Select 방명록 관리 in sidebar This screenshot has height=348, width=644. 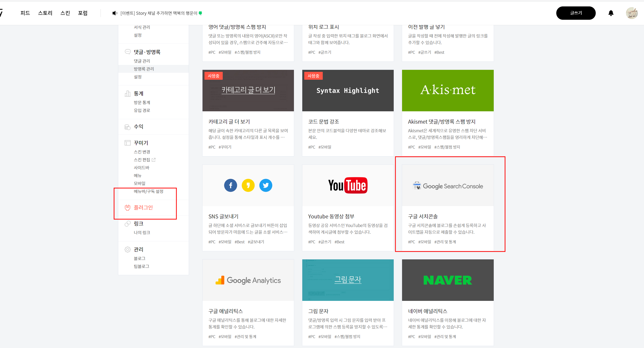pyautogui.click(x=144, y=69)
